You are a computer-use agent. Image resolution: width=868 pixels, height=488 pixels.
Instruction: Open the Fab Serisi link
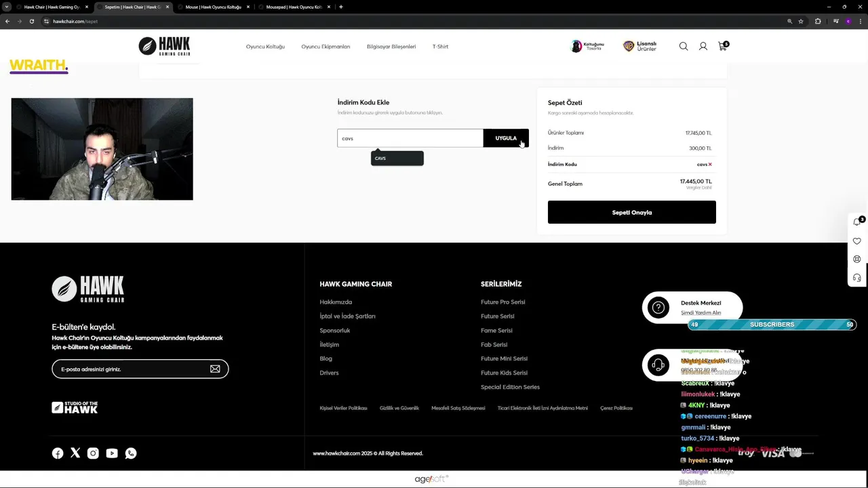pos(494,344)
